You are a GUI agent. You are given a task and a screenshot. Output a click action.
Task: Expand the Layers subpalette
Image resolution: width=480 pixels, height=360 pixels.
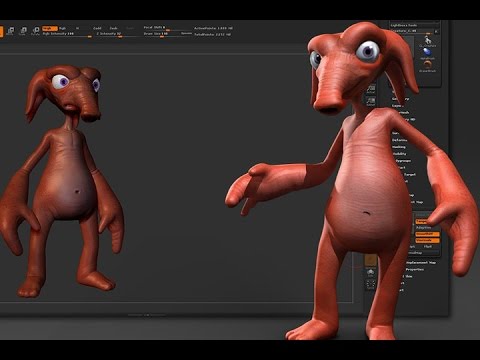tap(397, 105)
